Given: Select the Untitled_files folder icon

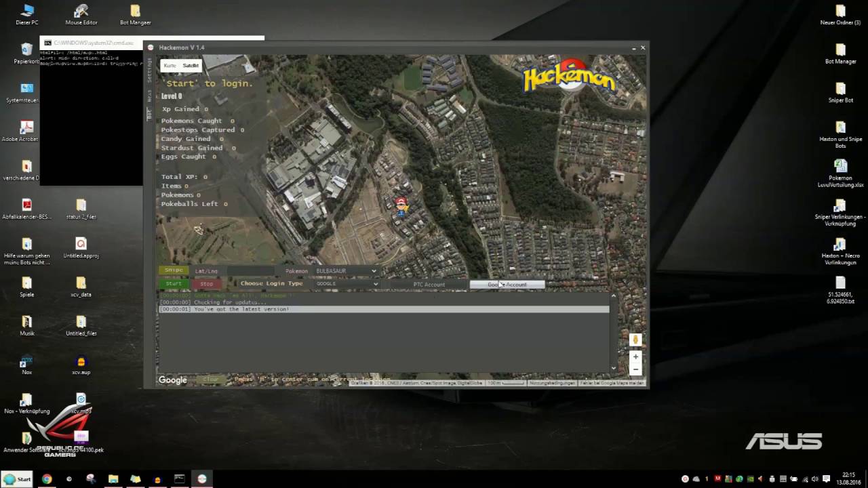Looking at the screenshot, I should point(81,325).
